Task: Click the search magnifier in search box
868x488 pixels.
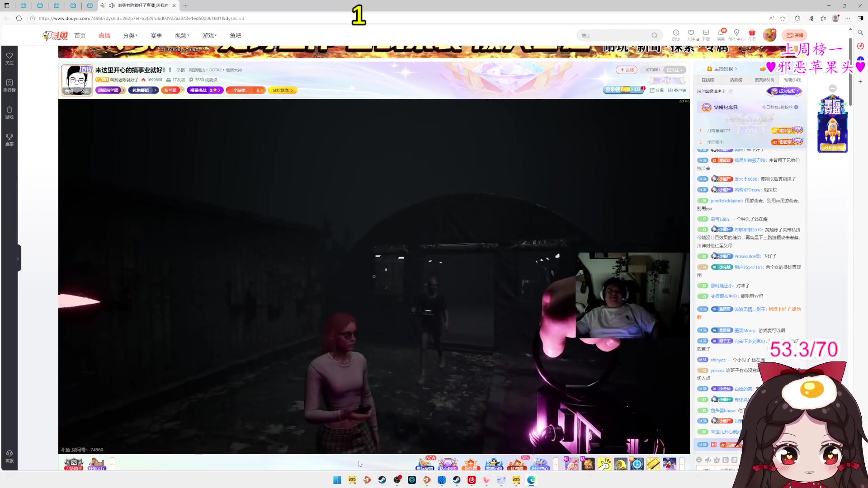Action: 654,35
